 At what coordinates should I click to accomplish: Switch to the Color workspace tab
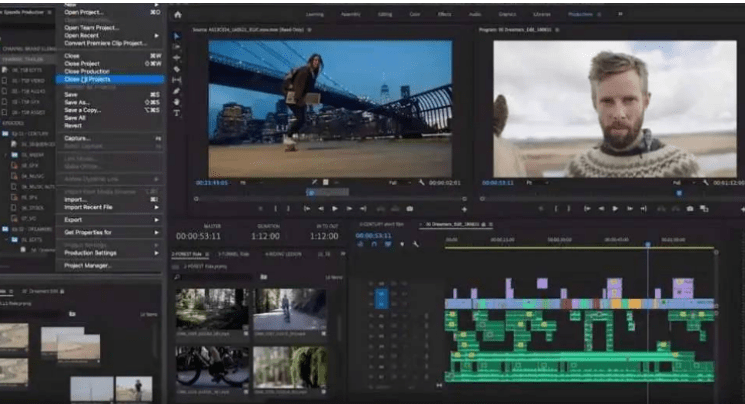415,14
